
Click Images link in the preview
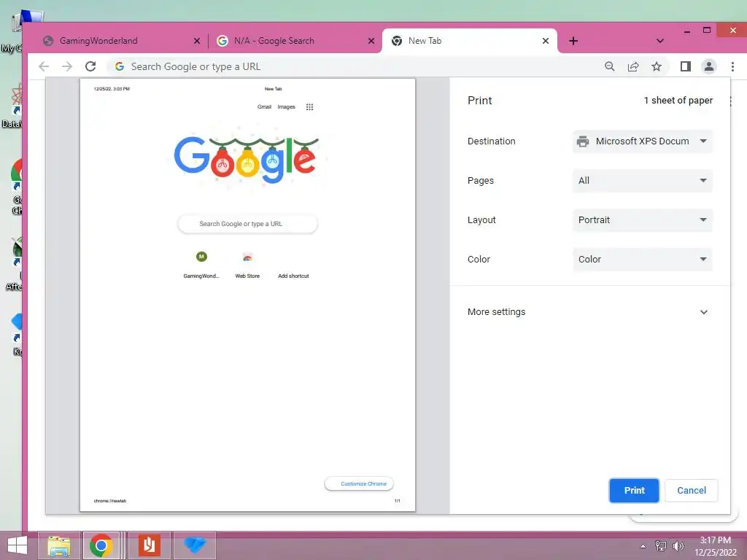[x=286, y=107]
